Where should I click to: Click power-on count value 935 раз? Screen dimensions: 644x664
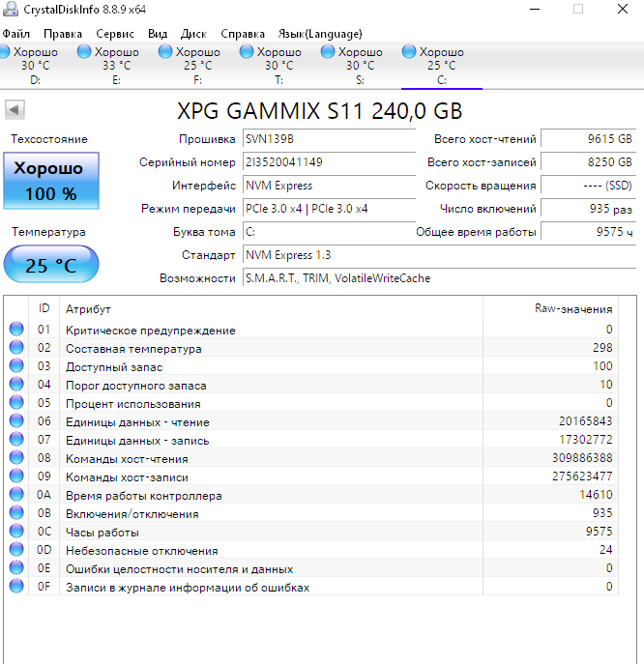pyautogui.click(x=589, y=209)
